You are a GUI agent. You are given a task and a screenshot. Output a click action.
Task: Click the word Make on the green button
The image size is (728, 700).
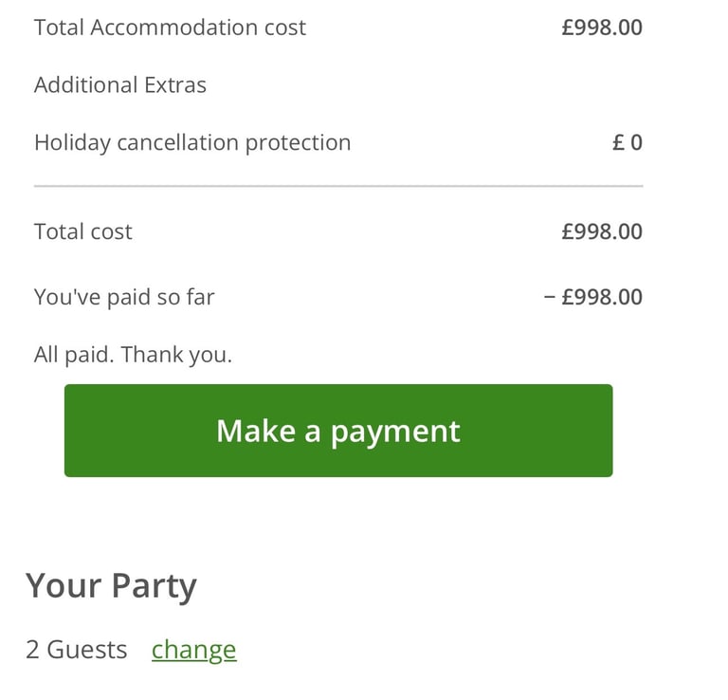pyautogui.click(x=256, y=431)
